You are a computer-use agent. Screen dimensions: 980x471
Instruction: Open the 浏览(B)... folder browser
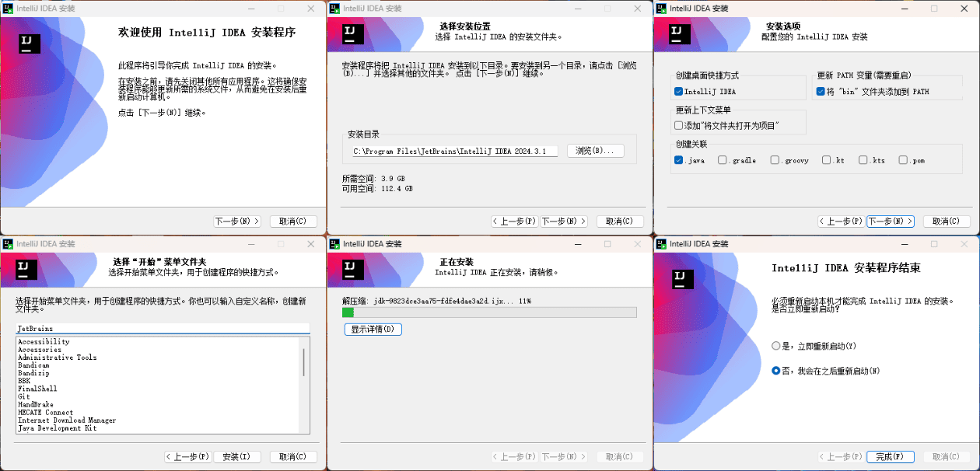[596, 151]
